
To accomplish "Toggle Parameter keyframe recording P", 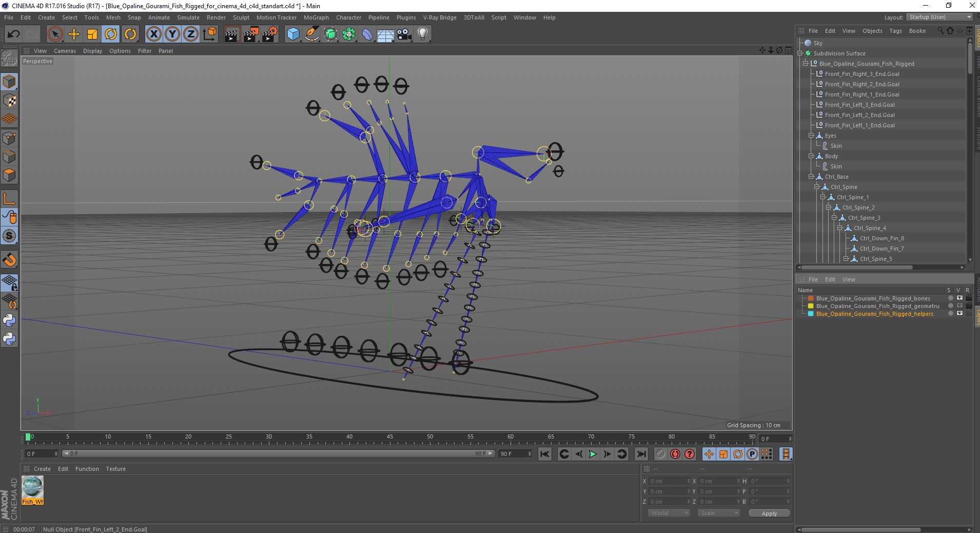I will pyautogui.click(x=752, y=454).
